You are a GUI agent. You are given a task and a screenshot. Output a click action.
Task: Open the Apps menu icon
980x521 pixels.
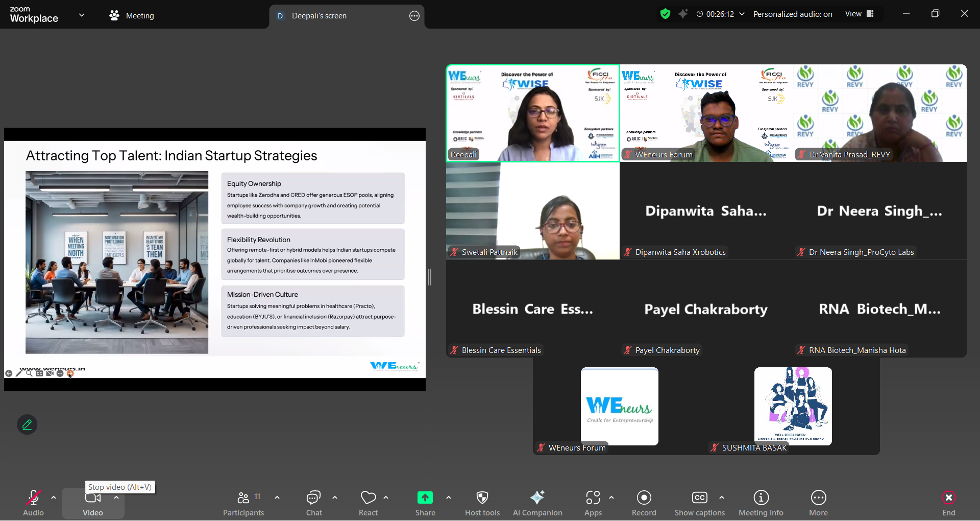(x=593, y=503)
